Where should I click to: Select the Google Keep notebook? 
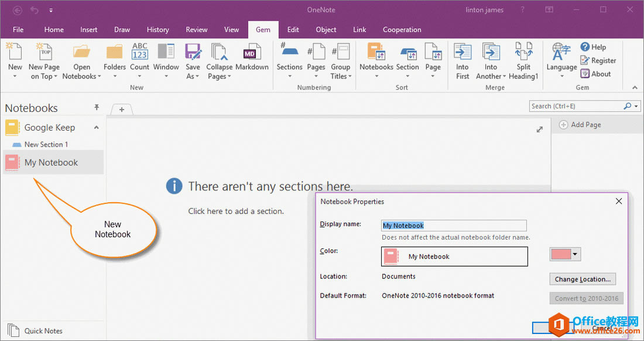tap(49, 127)
